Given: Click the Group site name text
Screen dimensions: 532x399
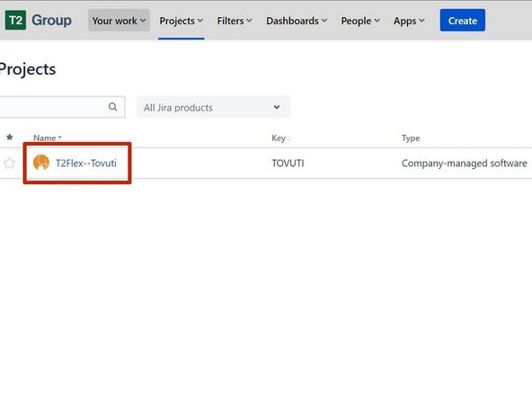Looking at the screenshot, I should (x=51, y=21).
